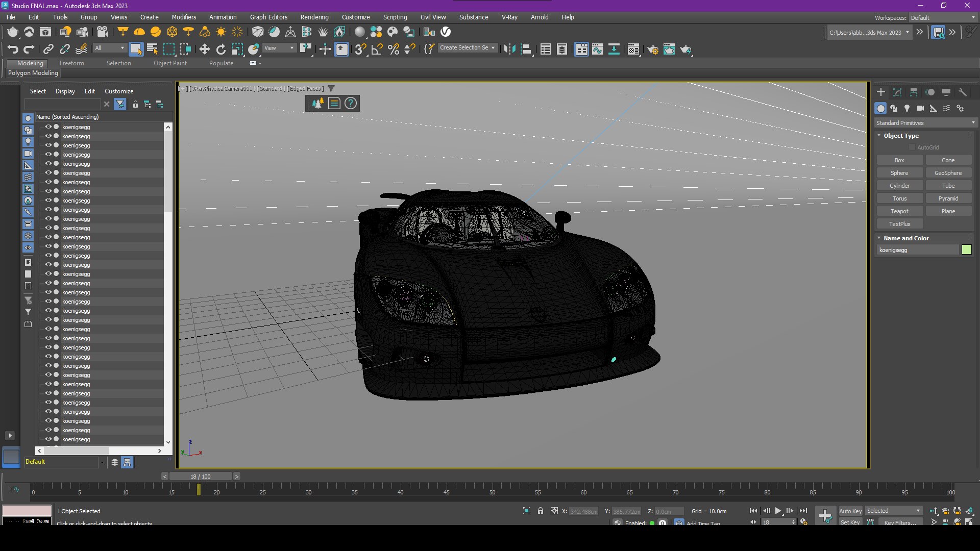Switch to the Object Paint ribbon tab

tap(170, 63)
